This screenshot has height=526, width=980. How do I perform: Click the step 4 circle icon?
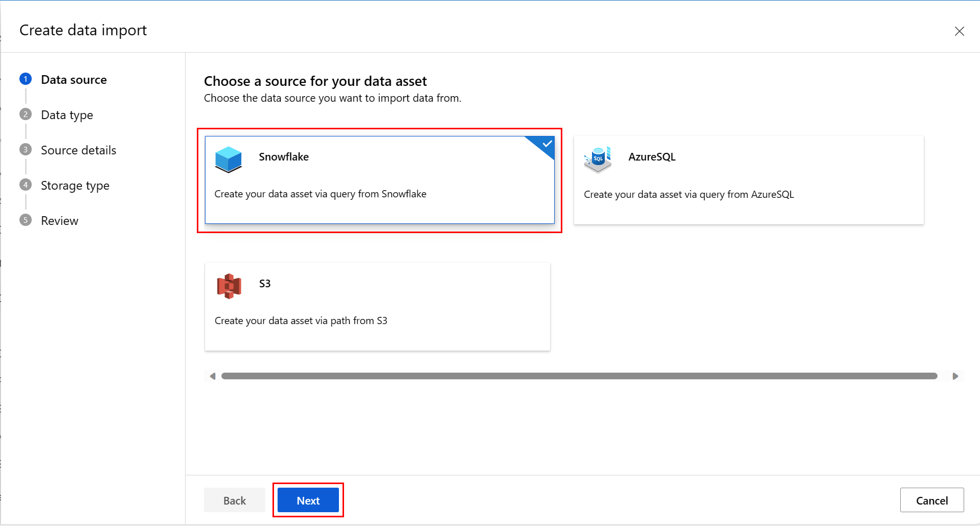pyautogui.click(x=26, y=185)
